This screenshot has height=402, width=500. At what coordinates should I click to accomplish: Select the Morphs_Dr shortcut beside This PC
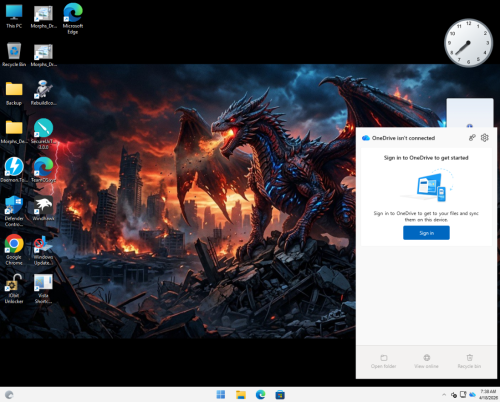pyautogui.click(x=43, y=17)
